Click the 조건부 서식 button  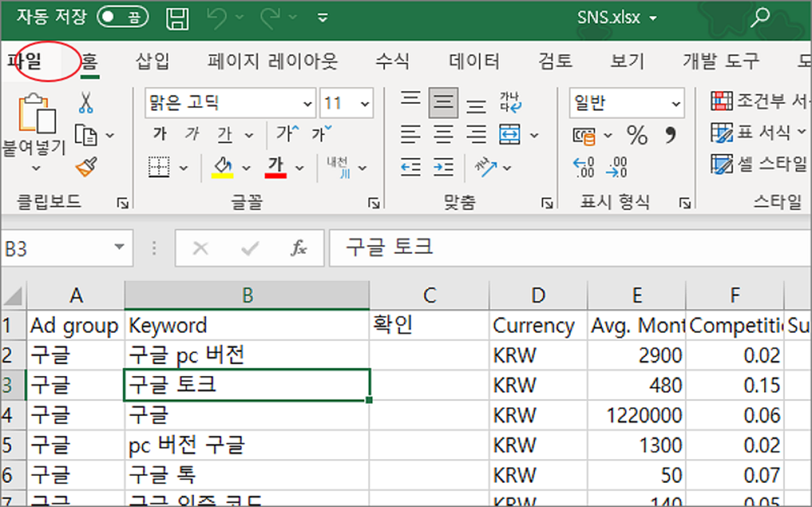pos(761,101)
